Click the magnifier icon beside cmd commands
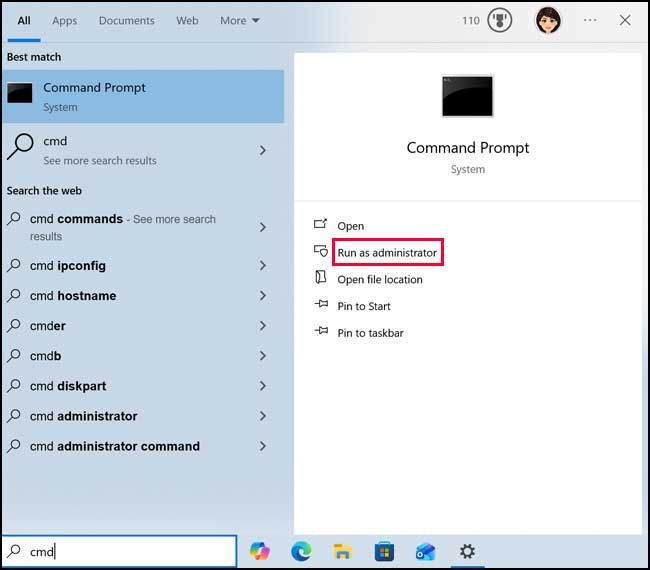This screenshot has width=650, height=570. click(14, 218)
